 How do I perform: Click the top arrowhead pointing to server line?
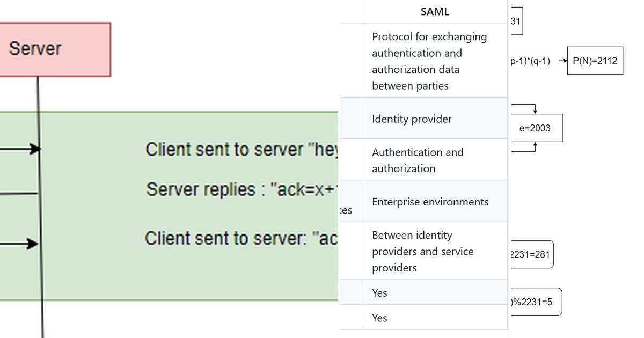(x=35, y=149)
